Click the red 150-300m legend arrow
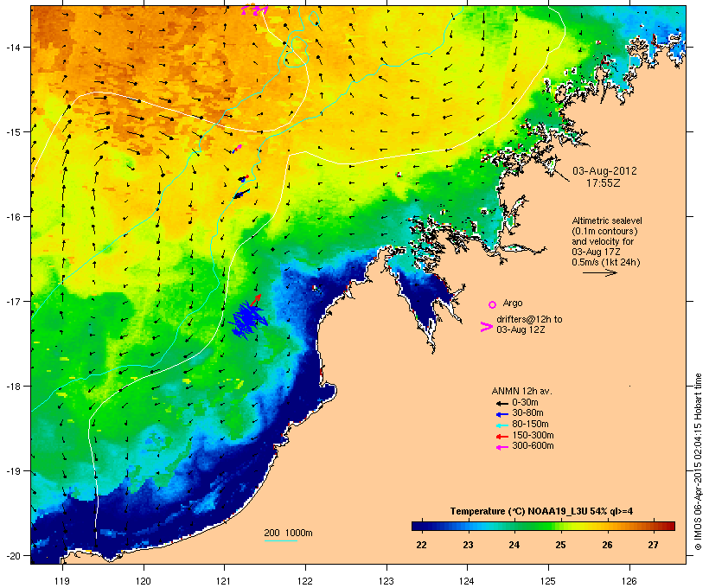This screenshot has width=709, height=588. 502,436
